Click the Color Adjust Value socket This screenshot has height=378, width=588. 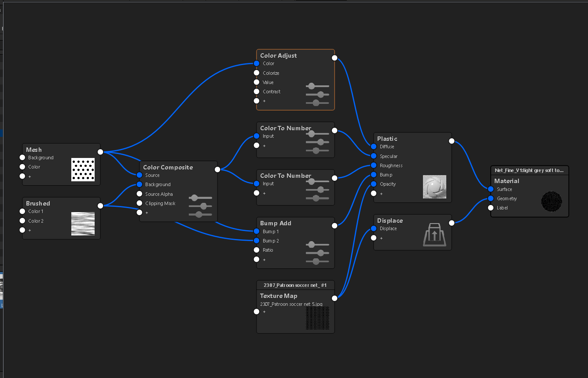(x=257, y=82)
